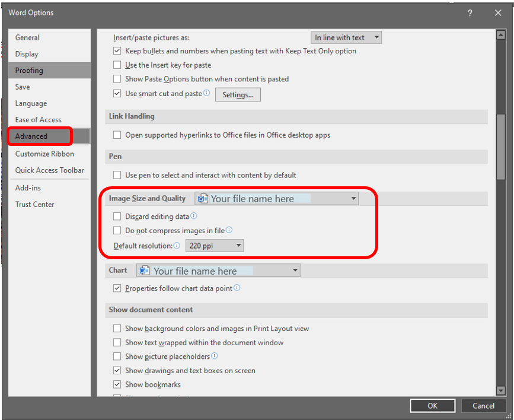Open Insert/paste pictures as dropdown
514x420 pixels.
(346, 37)
